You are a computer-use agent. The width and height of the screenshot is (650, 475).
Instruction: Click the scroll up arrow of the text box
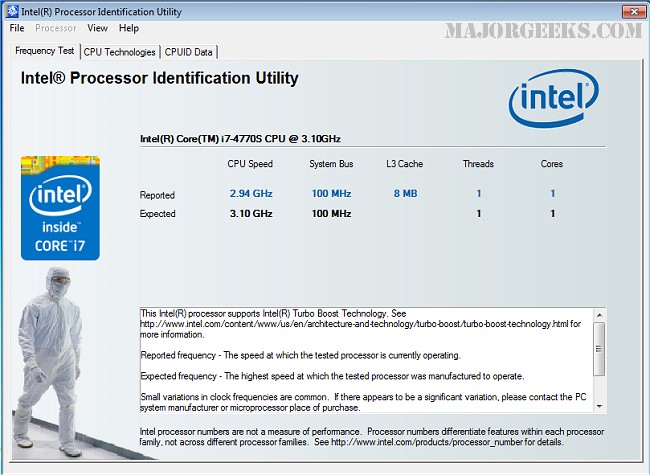[598, 316]
